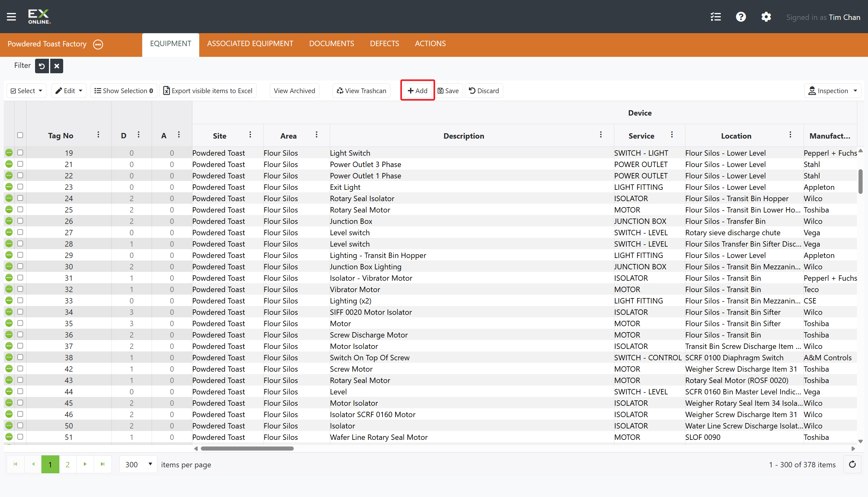The image size is (868, 497).
Task: Refresh the grid with the reload icon
Action: coord(852,464)
